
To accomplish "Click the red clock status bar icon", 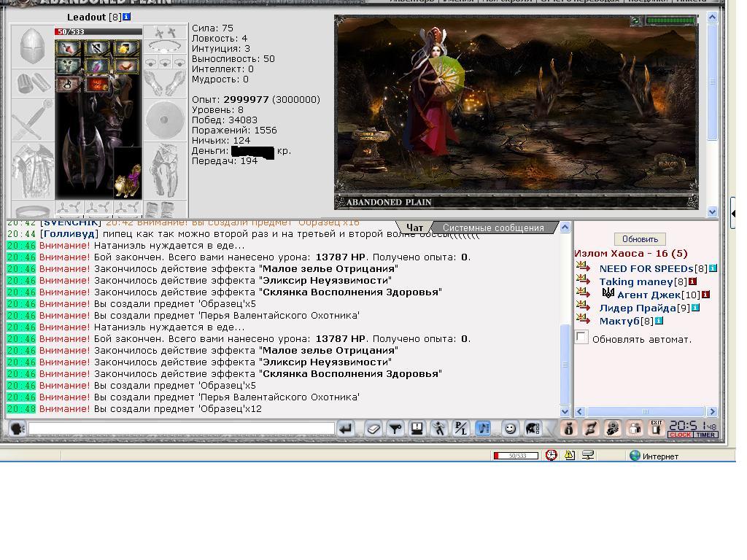I will click(551, 455).
